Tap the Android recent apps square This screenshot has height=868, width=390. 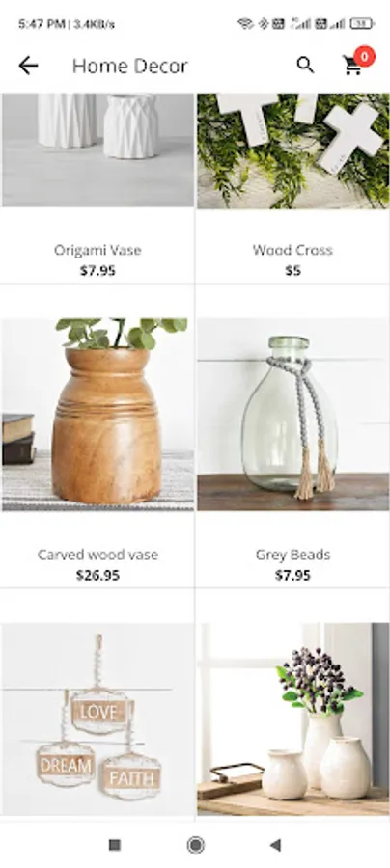115,845
